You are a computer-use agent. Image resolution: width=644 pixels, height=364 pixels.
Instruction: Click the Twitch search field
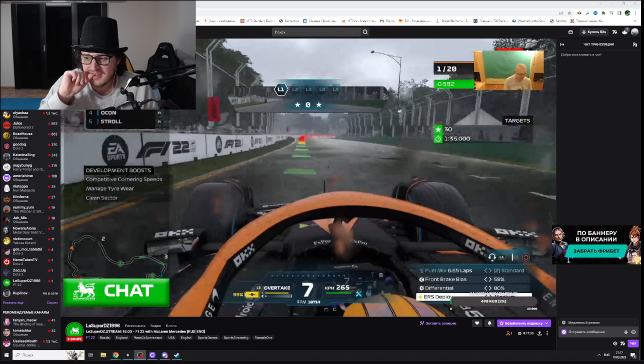[x=316, y=32]
